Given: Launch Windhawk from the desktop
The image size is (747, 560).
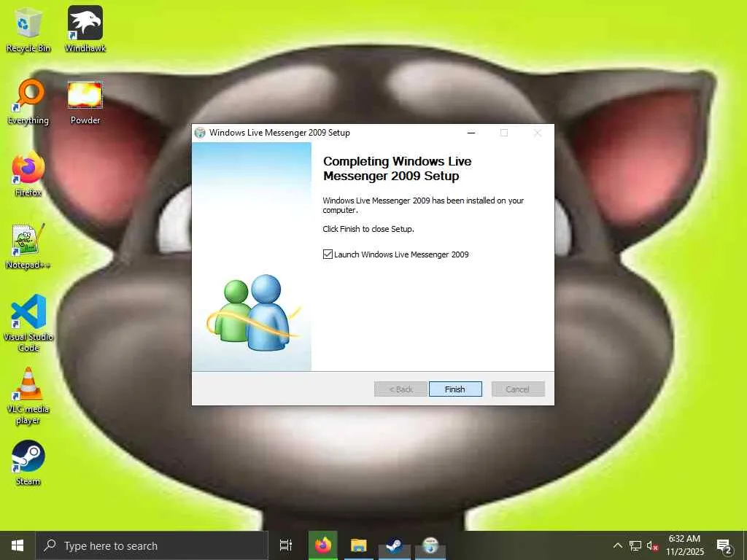Looking at the screenshot, I should pyautogui.click(x=85, y=29).
